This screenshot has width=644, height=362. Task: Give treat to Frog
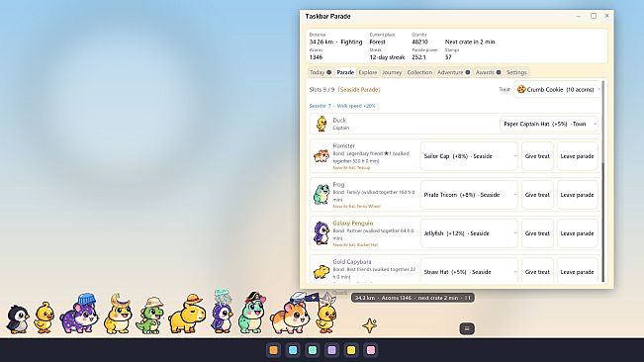coord(537,195)
